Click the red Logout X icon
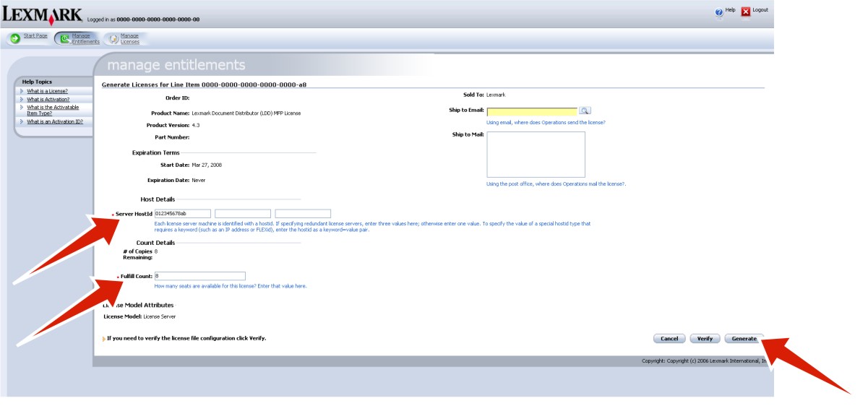 pos(746,12)
